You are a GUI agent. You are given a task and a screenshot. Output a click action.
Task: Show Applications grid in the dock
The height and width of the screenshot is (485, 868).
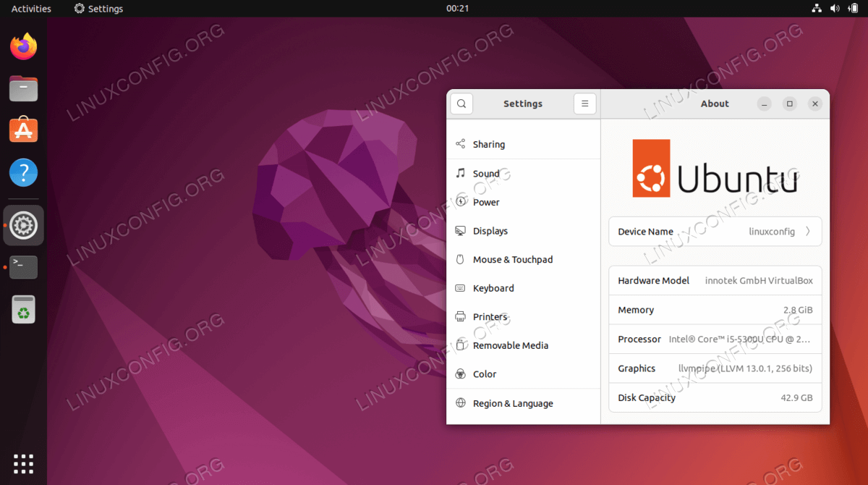click(24, 464)
